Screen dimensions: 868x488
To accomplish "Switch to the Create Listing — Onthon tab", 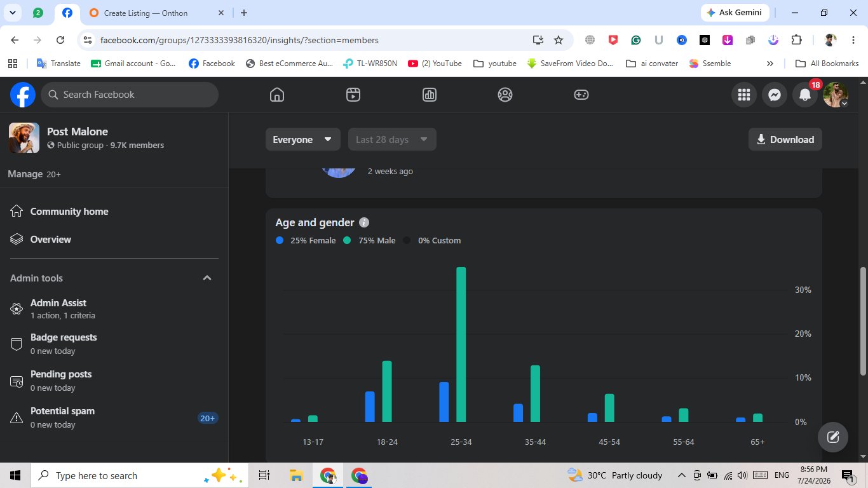I will click(156, 13).
